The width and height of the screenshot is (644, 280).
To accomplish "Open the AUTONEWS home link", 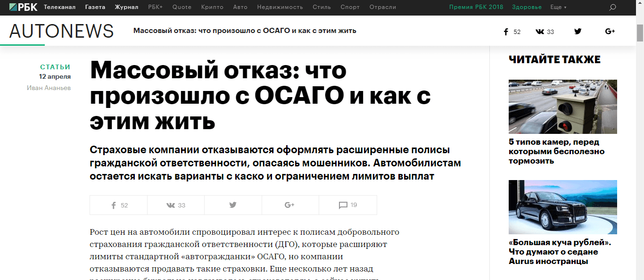I will pyautogui.click(x=61, y=31).
